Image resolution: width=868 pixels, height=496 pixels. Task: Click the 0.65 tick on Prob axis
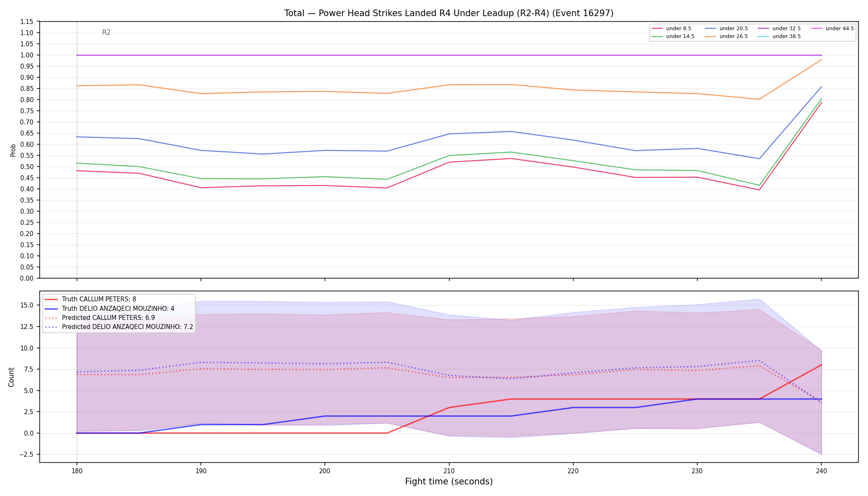click(x=27, y=133)
